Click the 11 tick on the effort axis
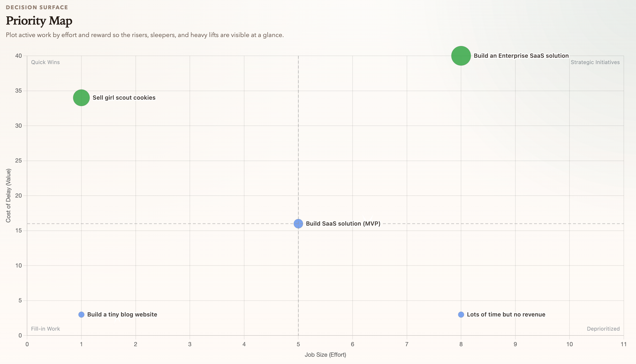This screenshot has width=636, height=364. tap(624, 344)
